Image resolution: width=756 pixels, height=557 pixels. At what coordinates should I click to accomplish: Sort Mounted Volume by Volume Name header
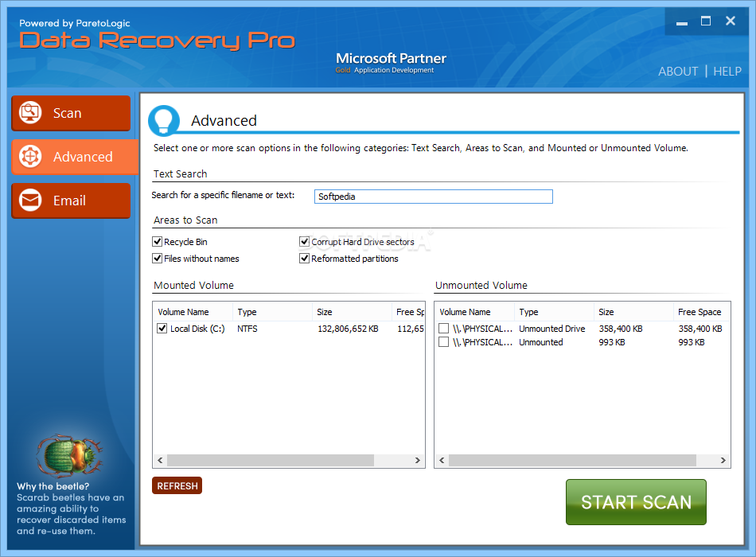pyautogui.click(x=193, y=312)
